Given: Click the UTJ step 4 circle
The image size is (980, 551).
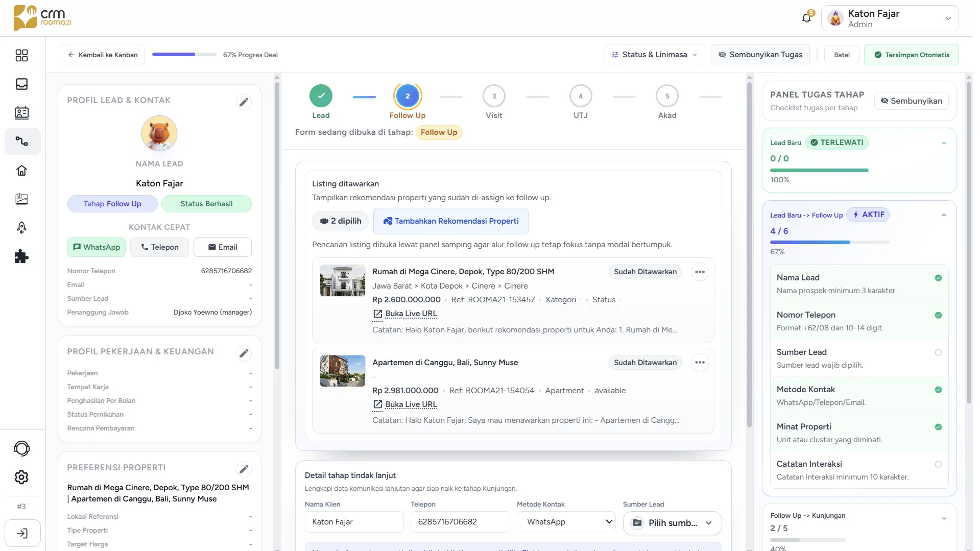Looking at the screenshot, I should [x=581, y=95].
